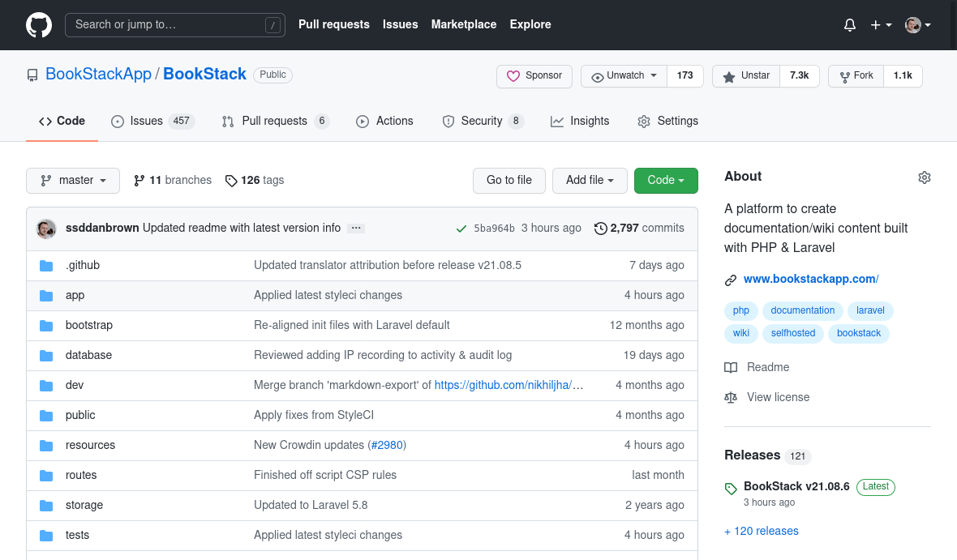
Task: Open the routes folder
Action: (x=81, y=475)
